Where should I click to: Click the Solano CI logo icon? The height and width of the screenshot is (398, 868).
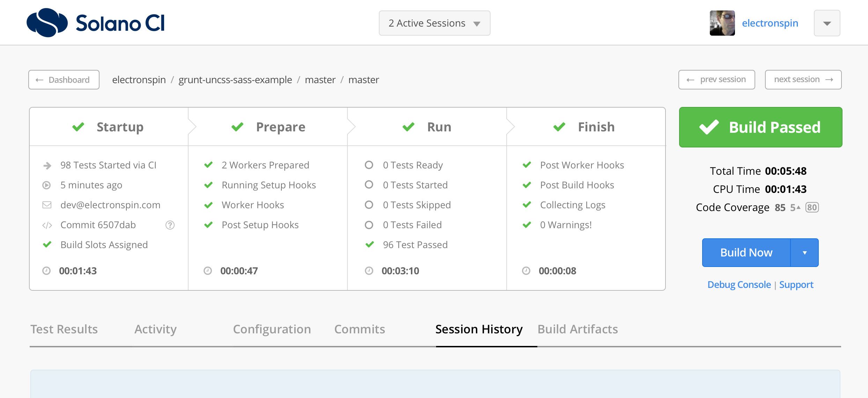click(47, 23)
